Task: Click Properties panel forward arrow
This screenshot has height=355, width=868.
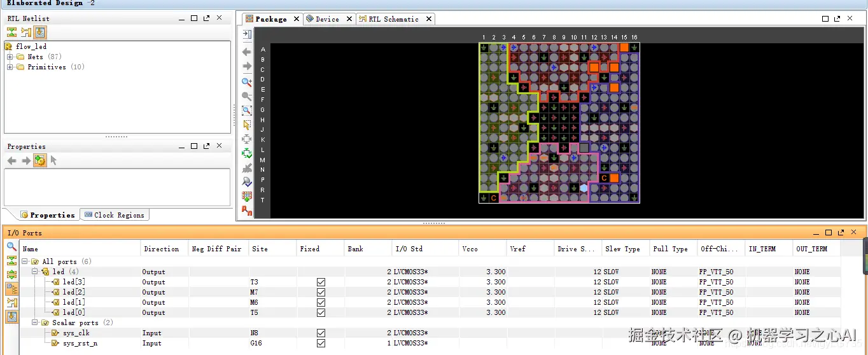Action: point(26,160)
